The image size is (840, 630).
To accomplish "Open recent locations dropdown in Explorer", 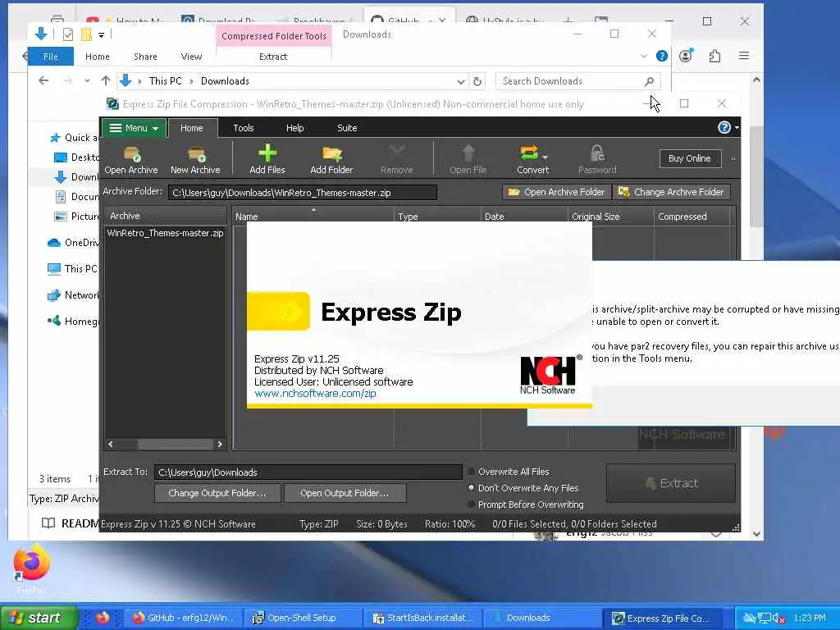I will click(x=87, y=81).
